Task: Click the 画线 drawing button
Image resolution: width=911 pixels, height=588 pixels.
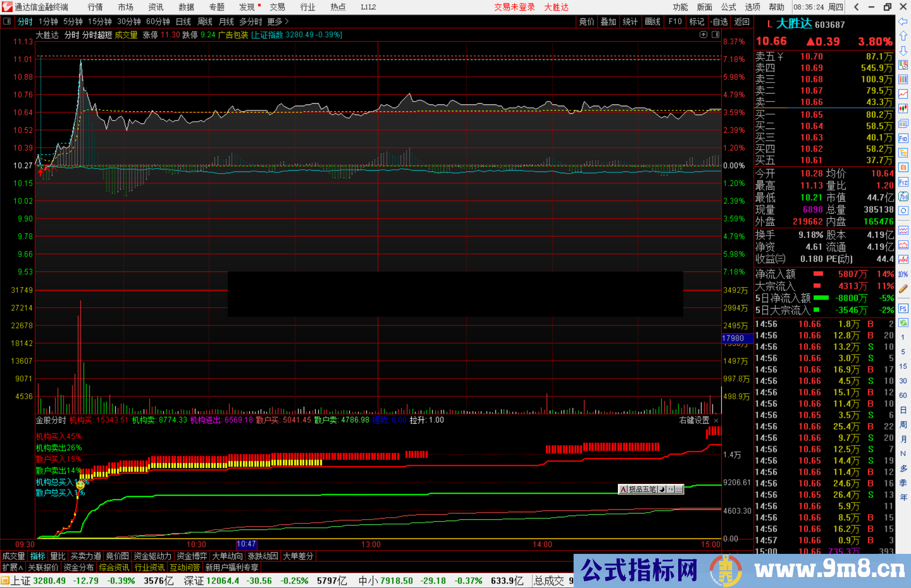Action: click(x=652, y=21)
